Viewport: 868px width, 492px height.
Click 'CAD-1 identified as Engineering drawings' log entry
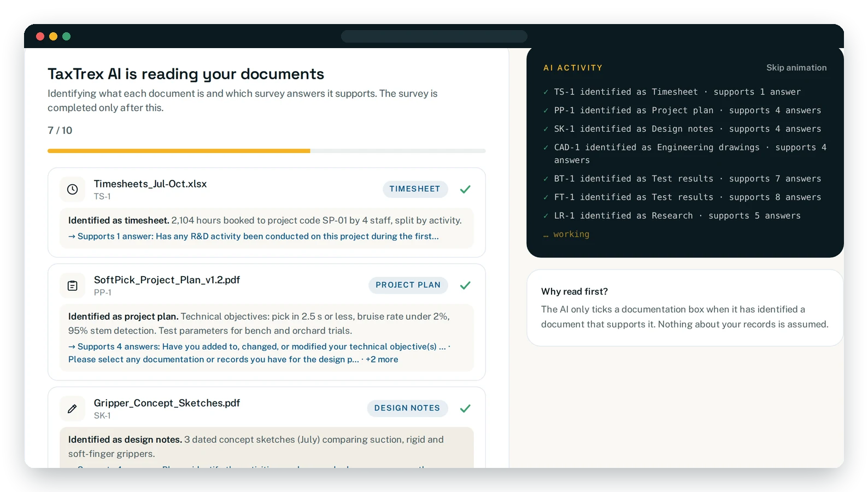pos(690,154)
